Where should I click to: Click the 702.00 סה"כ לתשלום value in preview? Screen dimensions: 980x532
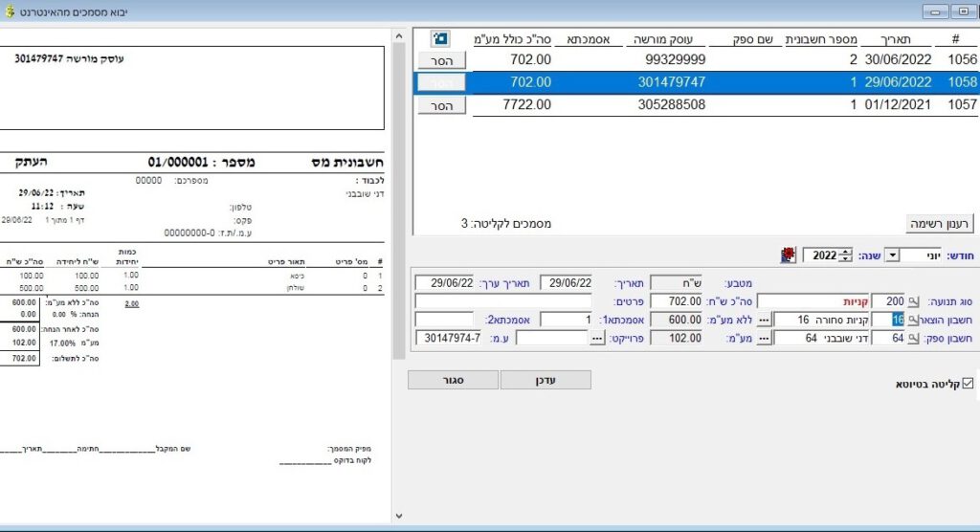coord(24,359)
